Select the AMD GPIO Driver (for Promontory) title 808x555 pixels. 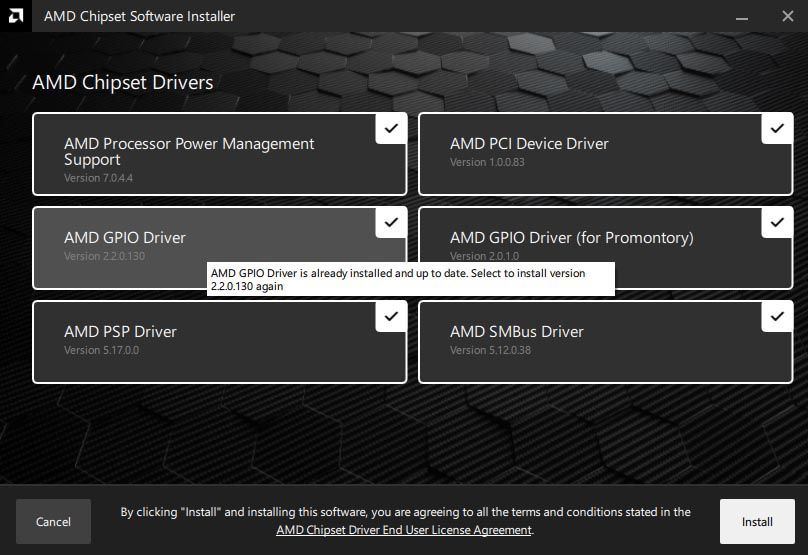[571, 238]
